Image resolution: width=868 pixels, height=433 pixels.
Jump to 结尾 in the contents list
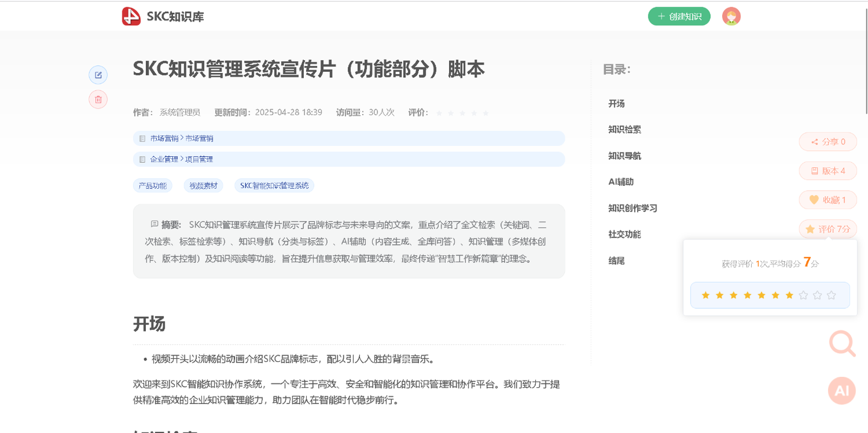[x=617, y=261]
